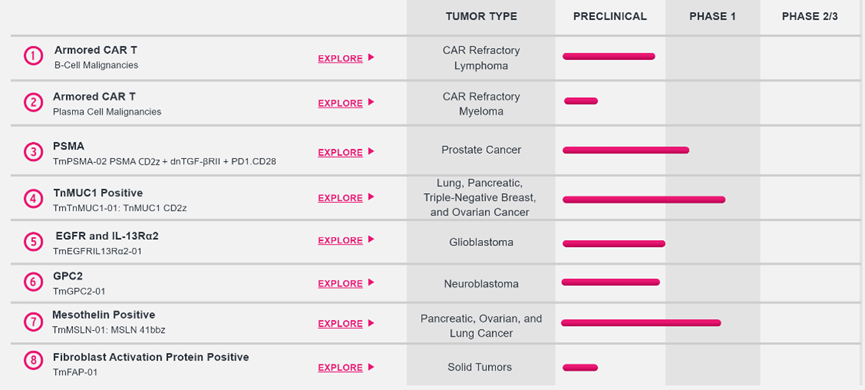Click the PHASE 1 column header
The height and width of the screenshot is (390, 865).
tap(712, 17)
